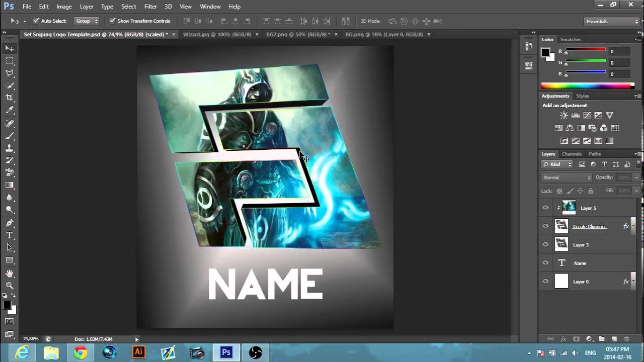Viewport: 644px width, 362px height.
Task: Click Create new layer icon
Action: [614, 339]
